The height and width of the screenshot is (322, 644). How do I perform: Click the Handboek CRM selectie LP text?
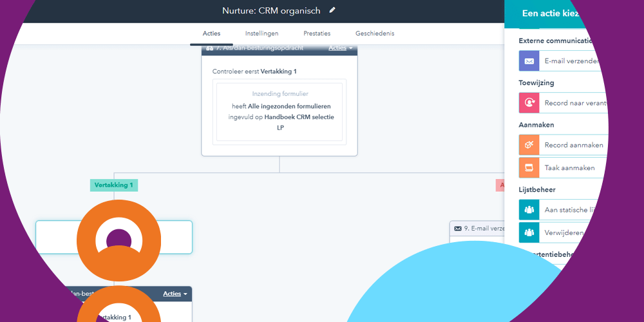click(299, 122)
